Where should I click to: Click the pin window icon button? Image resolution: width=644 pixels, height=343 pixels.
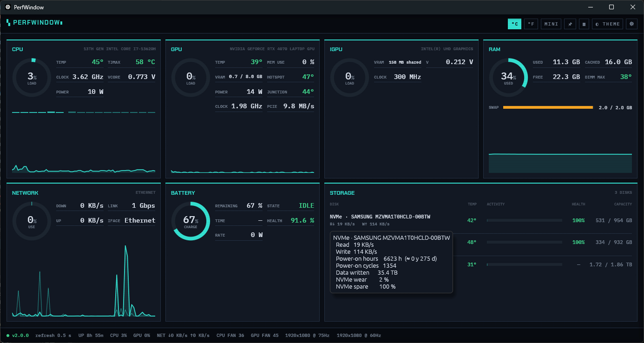(570, 24)
